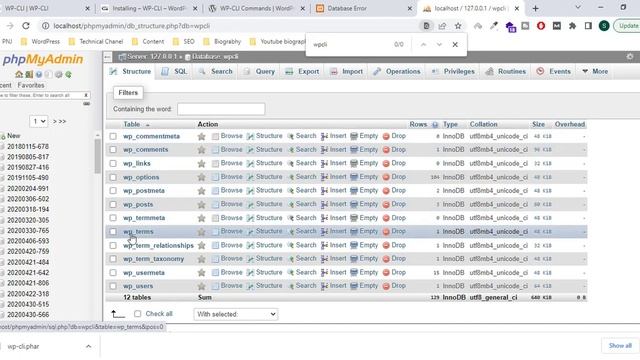Bookmark this page with star icon
The height and width of the screenshot is (360, 640).
(x=458, y=26)
